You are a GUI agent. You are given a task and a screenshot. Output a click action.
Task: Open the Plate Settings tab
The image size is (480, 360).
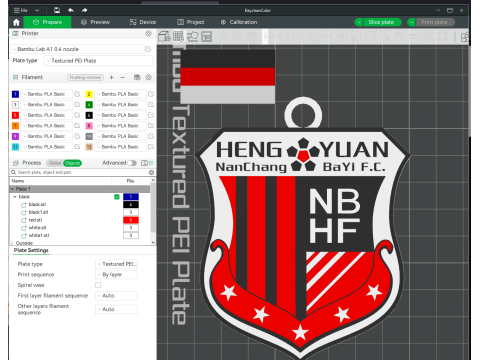[x=31, y=250]
